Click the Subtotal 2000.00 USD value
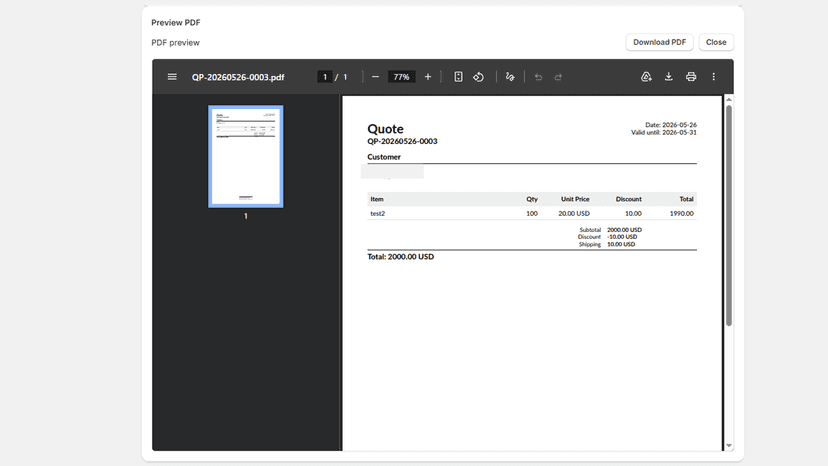 [624, 230]
